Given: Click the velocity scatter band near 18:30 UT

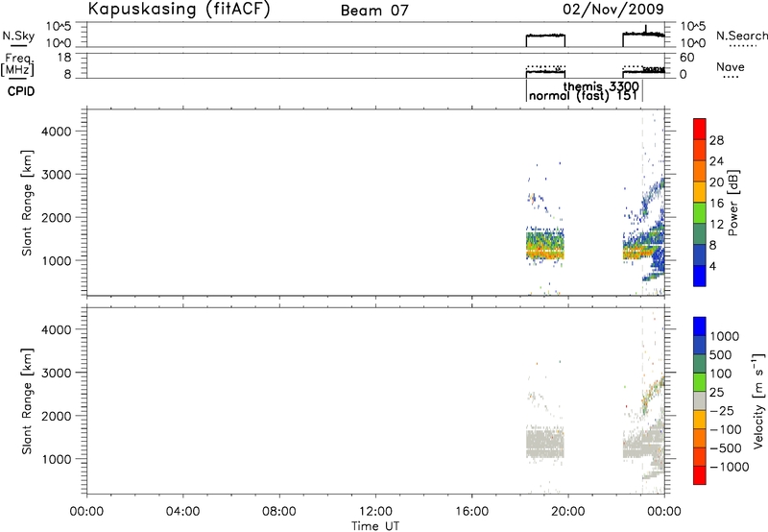Looking at the screenshot, I should pyautogui.click(x=545, y=442).
